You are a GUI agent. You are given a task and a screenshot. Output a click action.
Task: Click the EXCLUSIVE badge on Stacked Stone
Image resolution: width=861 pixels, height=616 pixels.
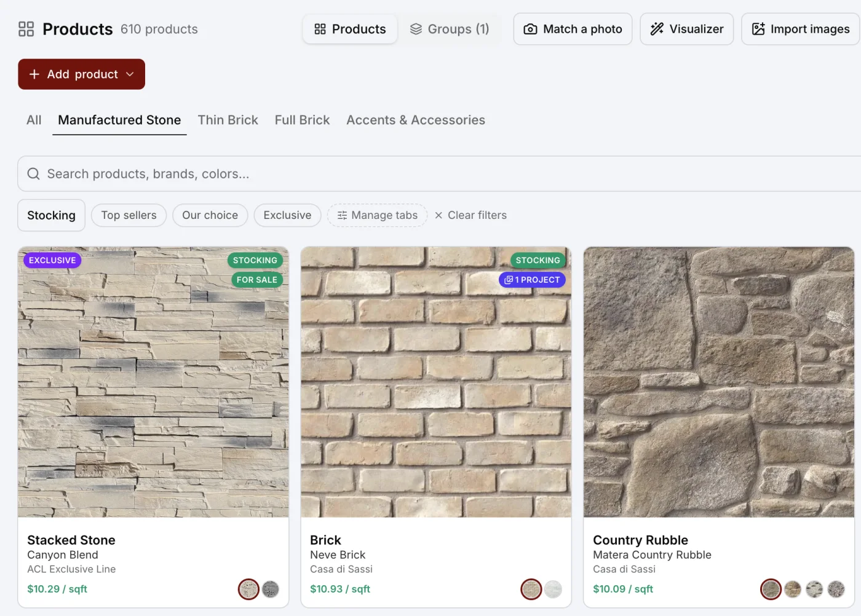point(52,260)
